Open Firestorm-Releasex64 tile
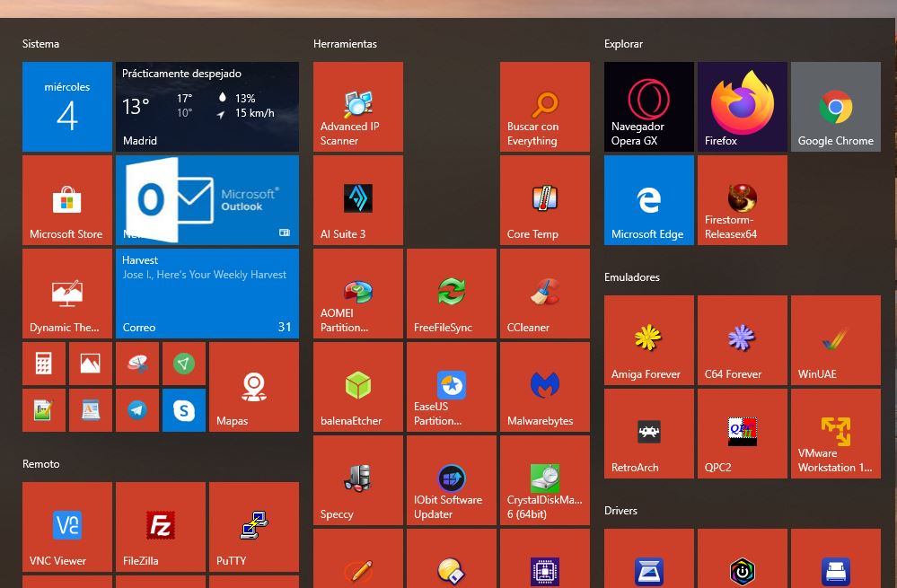 click(x=742, y=200)
